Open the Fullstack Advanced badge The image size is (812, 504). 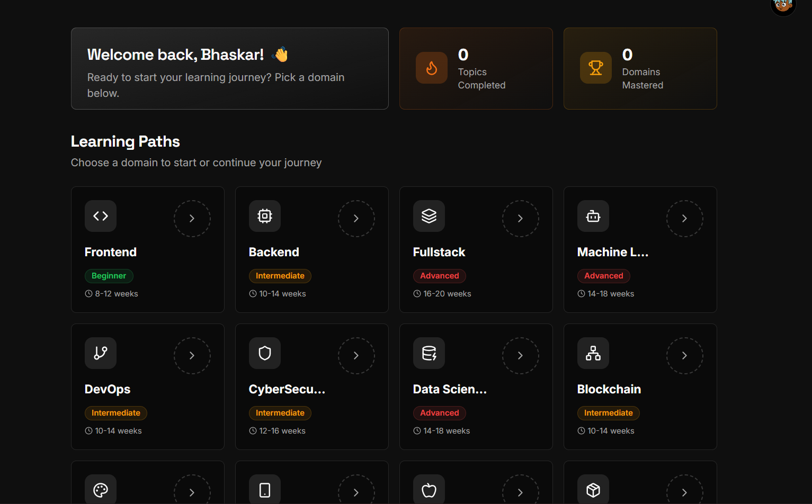[x=440, y=276]
